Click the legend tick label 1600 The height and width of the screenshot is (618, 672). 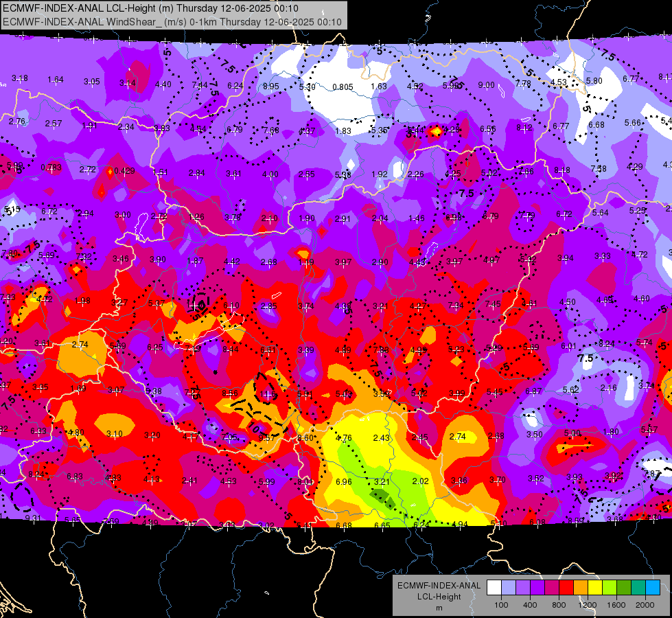coord(616,605)
